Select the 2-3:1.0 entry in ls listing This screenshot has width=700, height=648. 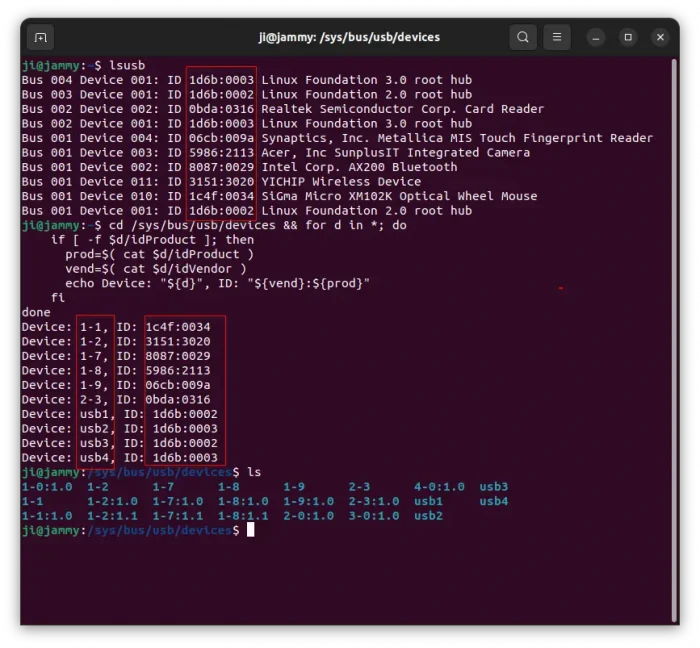(374, 501)
